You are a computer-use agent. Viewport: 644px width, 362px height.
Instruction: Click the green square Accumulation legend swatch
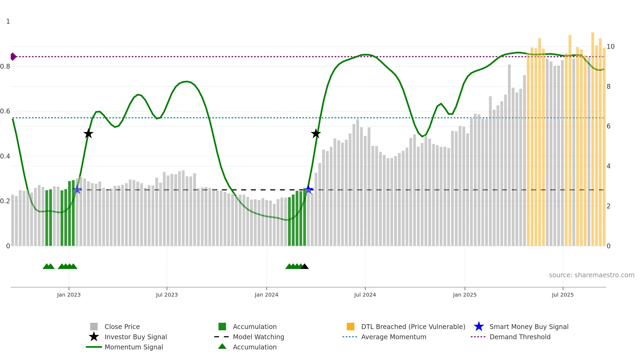coord(222,327)
